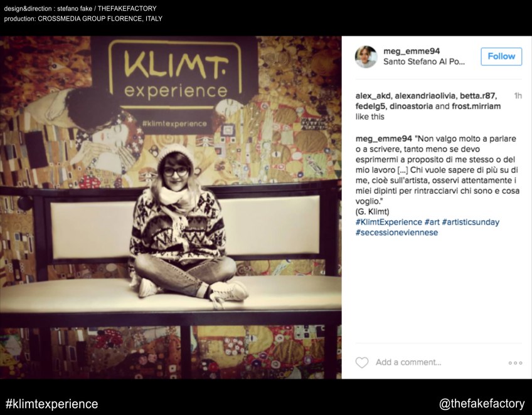Open the #KlimtExperience hashtag
This screenshot has width=532, height=415.
[389, 222]
